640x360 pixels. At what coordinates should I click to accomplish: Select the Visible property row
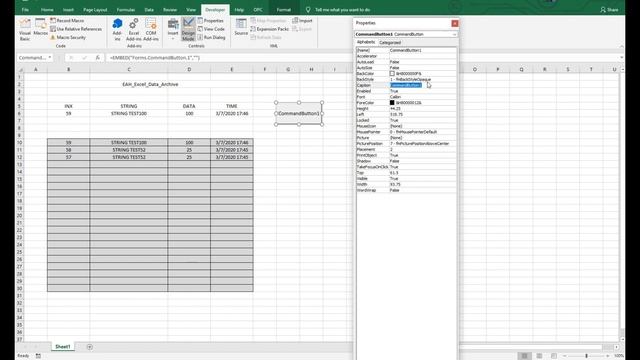406,178
